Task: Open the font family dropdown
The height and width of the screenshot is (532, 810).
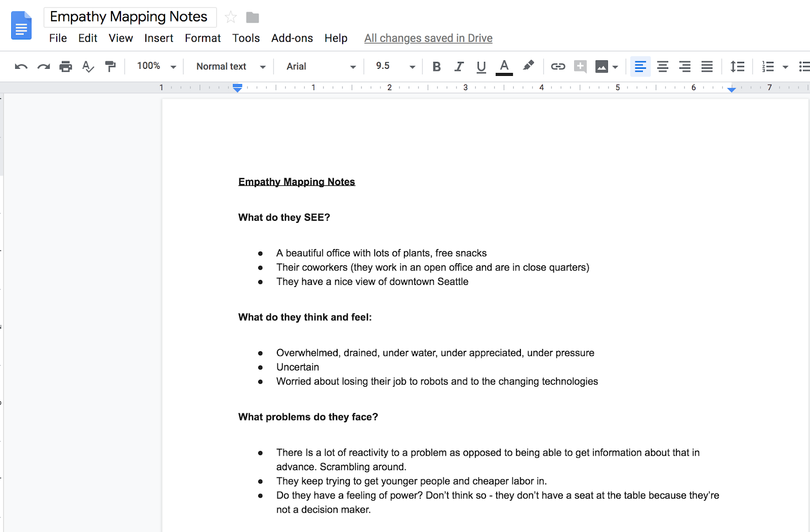Action: 319,66
